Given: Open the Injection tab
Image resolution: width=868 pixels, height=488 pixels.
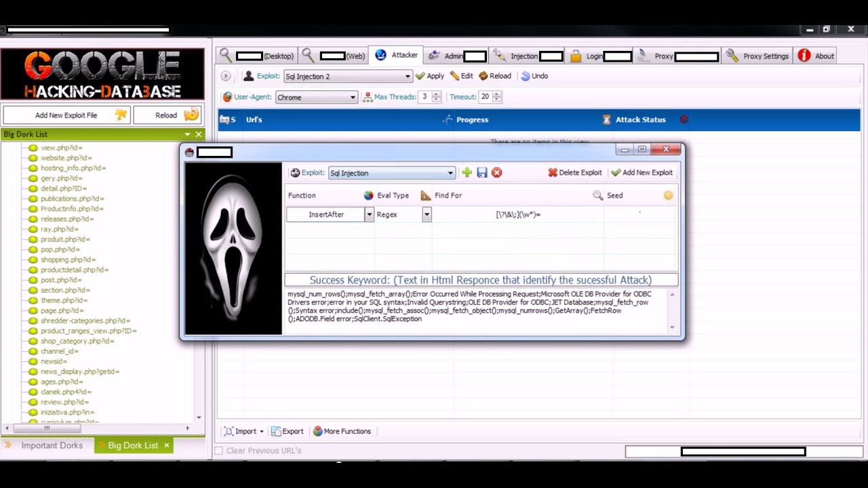Looking at the screenshot, I should [x=528, y=56].
